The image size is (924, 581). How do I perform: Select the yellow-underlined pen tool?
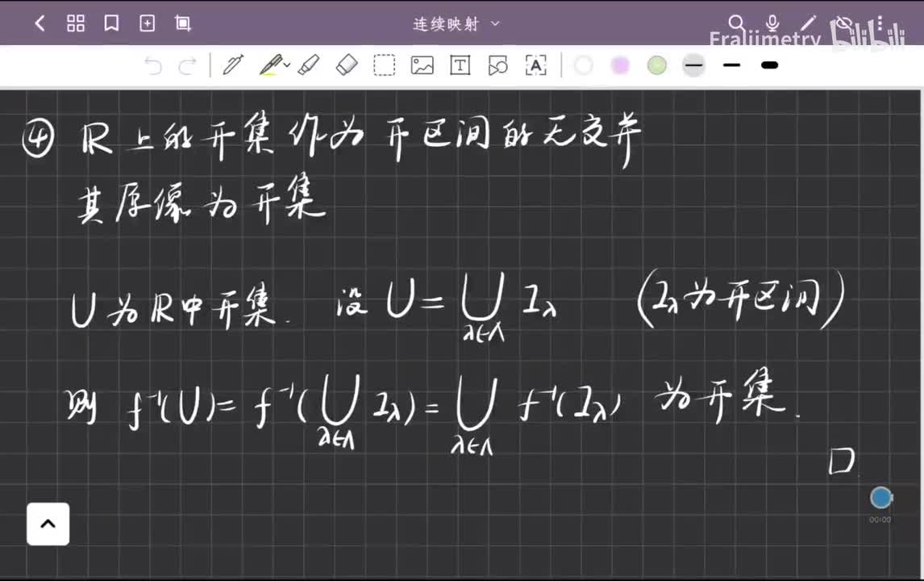click(271, 65)
